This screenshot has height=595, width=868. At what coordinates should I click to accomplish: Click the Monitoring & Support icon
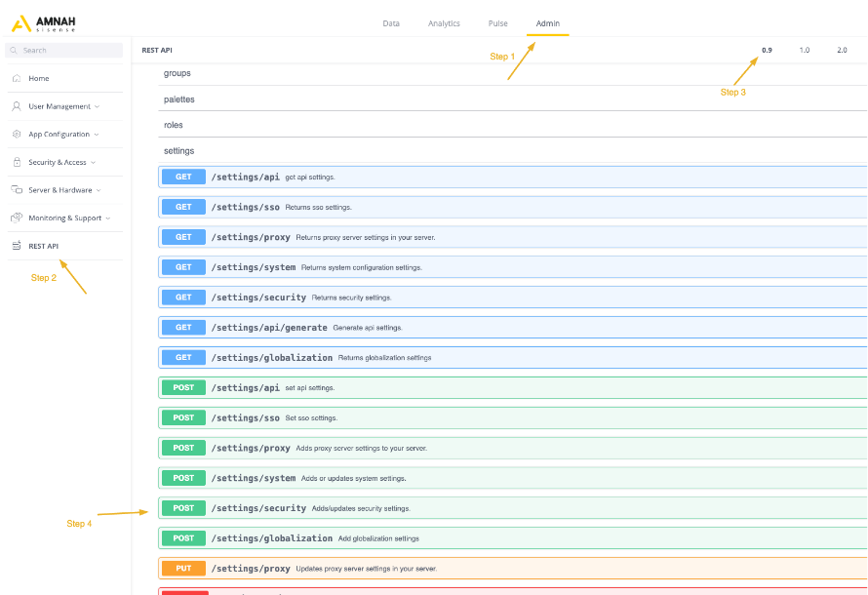point(17,218)
